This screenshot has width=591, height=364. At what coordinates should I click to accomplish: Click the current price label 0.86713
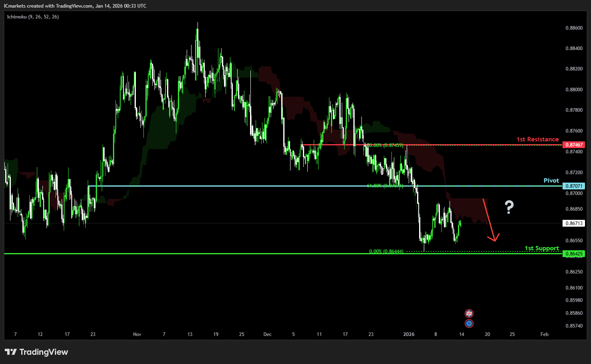coord(573,223)
